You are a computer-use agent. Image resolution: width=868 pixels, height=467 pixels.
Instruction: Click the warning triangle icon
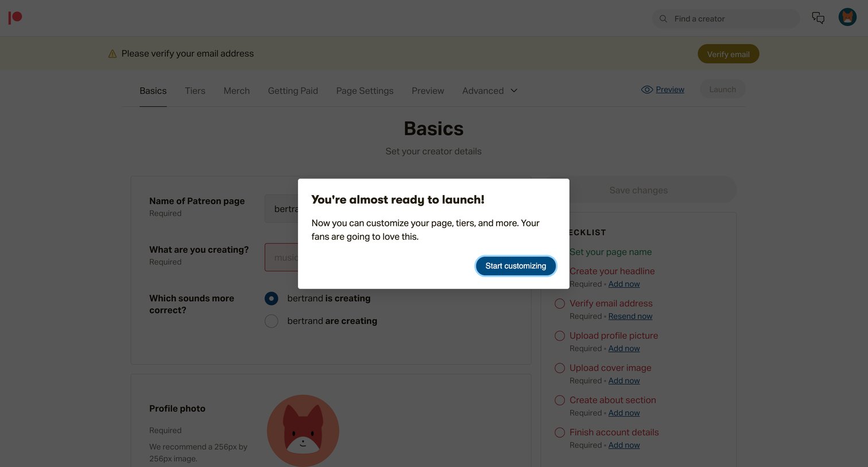[113, 54]
